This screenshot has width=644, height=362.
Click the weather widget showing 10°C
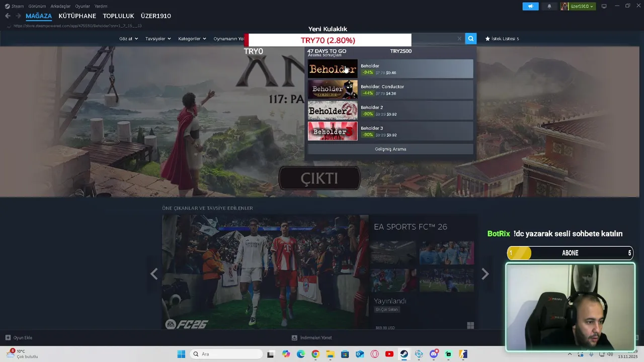click(22, 354)
